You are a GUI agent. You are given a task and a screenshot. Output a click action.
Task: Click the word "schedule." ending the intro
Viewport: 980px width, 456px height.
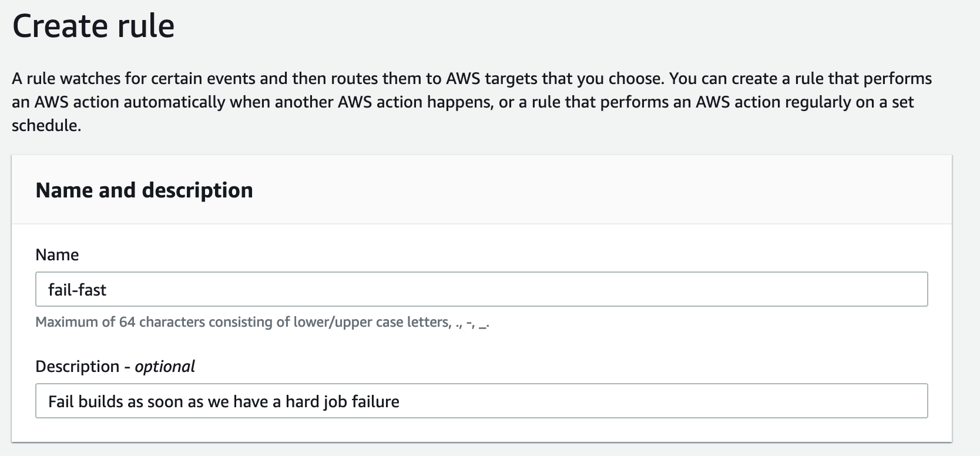point(46,125)
